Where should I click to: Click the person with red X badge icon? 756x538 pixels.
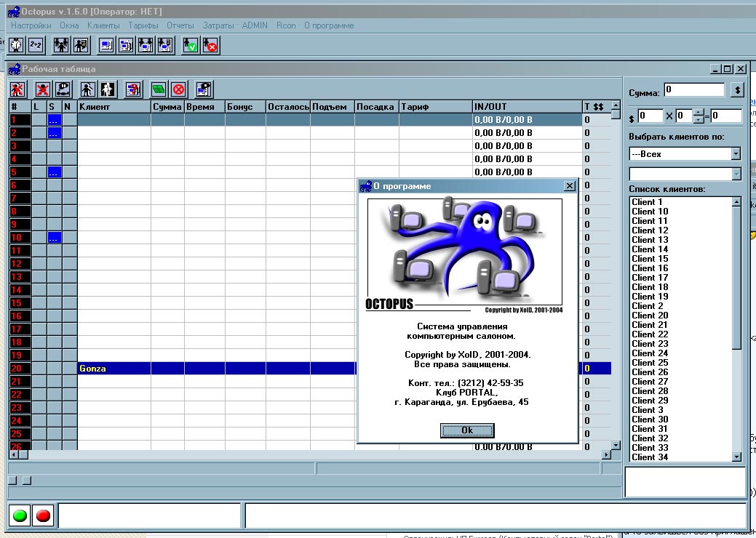pyautogui.click(x=211, y=45)
